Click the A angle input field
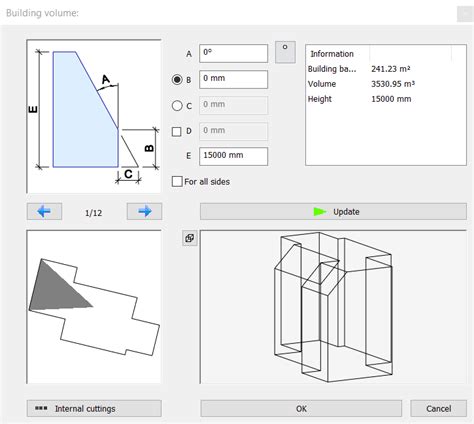This screenshot has height=424, width=474. click(x=234, y=53)
